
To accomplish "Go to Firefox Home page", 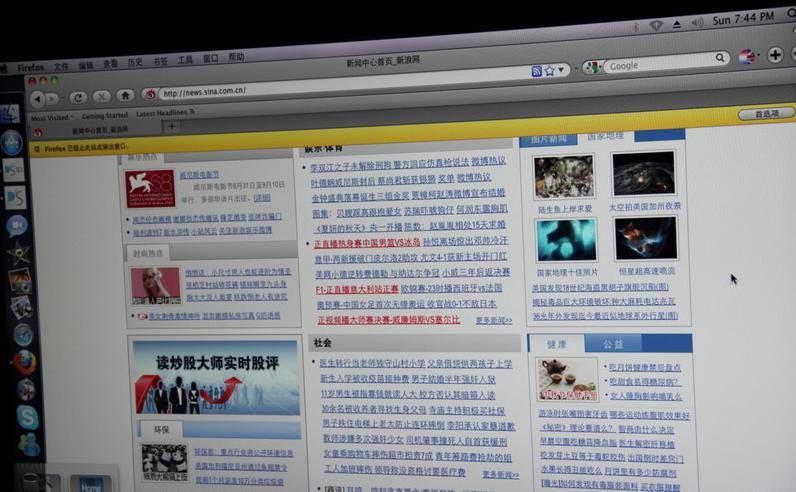I will pos(125,96).
